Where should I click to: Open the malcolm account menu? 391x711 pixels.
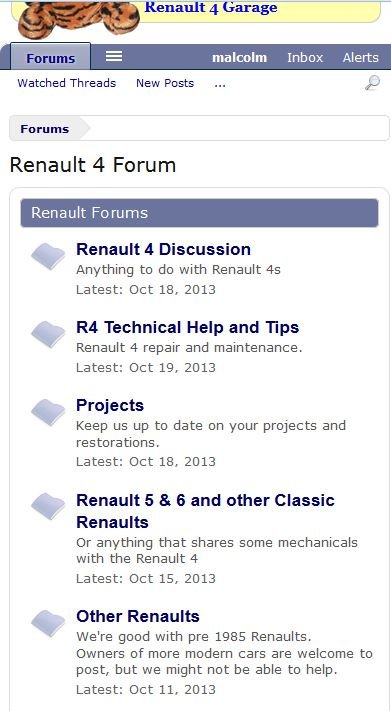coord(239,58)
